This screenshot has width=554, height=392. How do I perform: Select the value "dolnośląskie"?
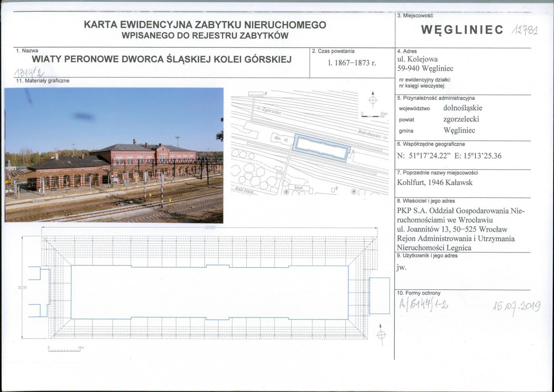tap(463, 108)
